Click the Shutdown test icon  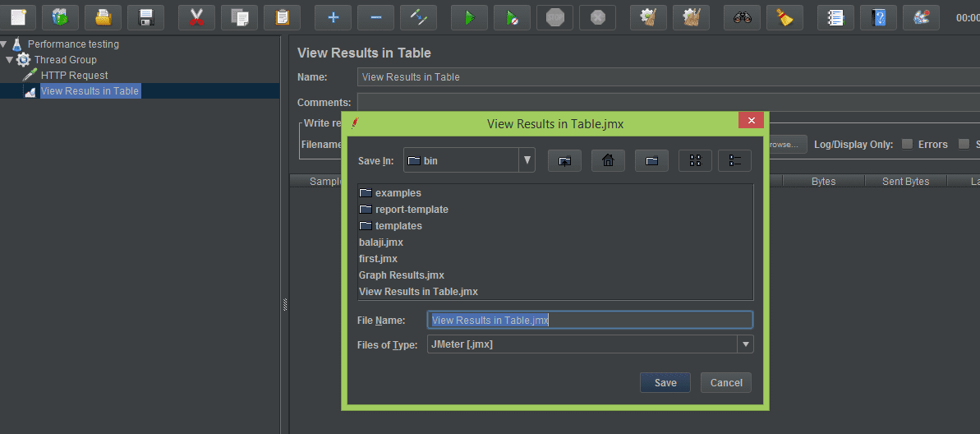(x=597, y=17)
